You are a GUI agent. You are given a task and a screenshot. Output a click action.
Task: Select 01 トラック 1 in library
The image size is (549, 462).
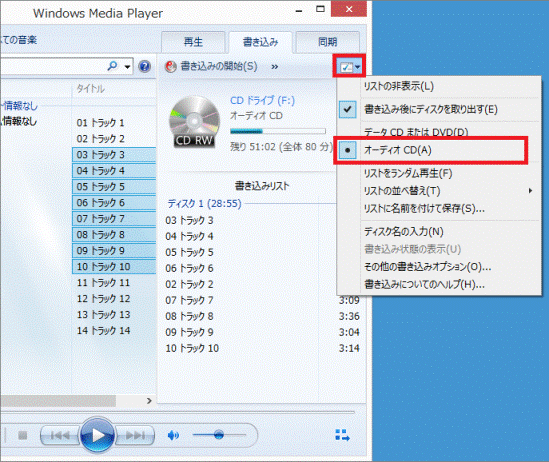click(114, 122)
